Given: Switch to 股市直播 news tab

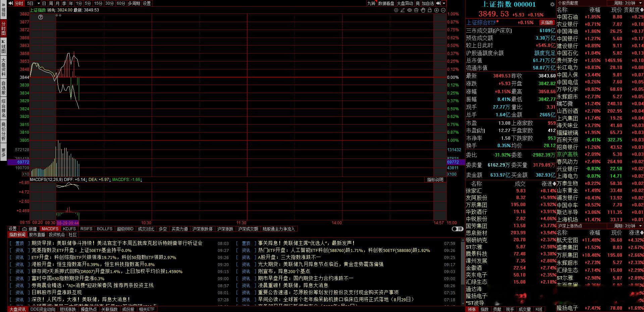Looking at the screenshot, I should [x=37, y=235].
